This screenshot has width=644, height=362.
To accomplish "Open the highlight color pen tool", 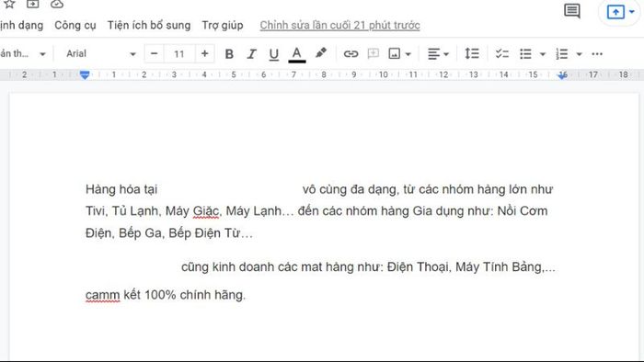I will 321,53.
